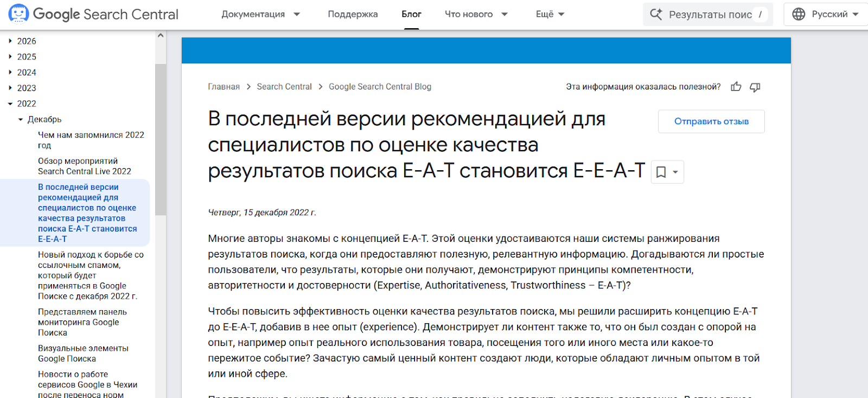Click the Search Central breadcrumb link
Viewport: 868px width, 398px height.
[x=284, y=87]
